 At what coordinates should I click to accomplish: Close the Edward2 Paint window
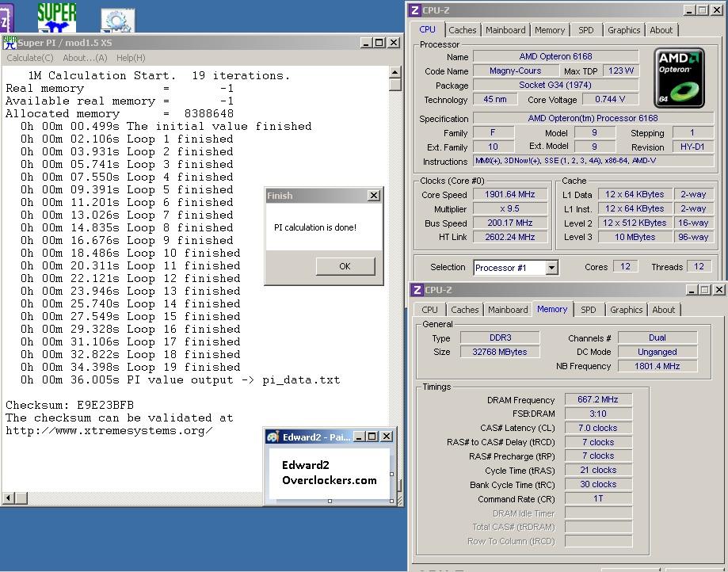[x=387, y=437]
